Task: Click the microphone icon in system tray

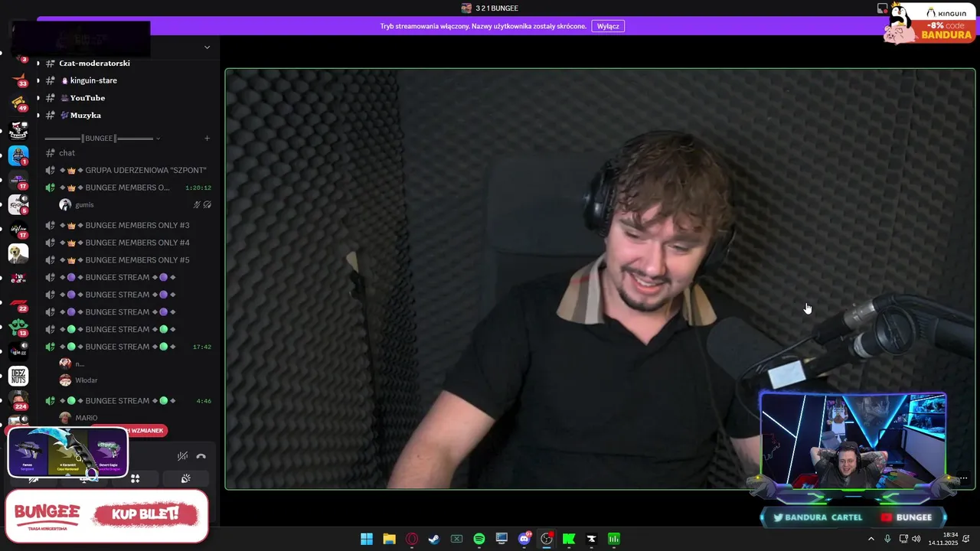Action: pyautogui.click(x=887, y=539)
